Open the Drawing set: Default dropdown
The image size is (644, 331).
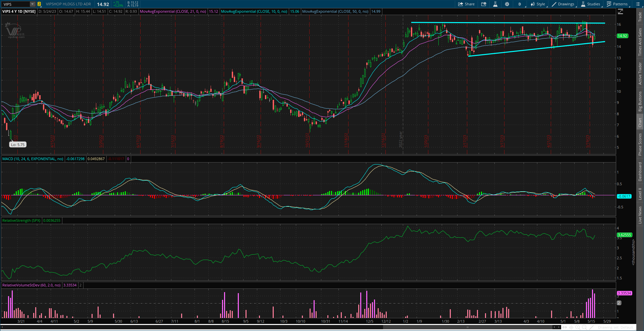coord(616,327)
